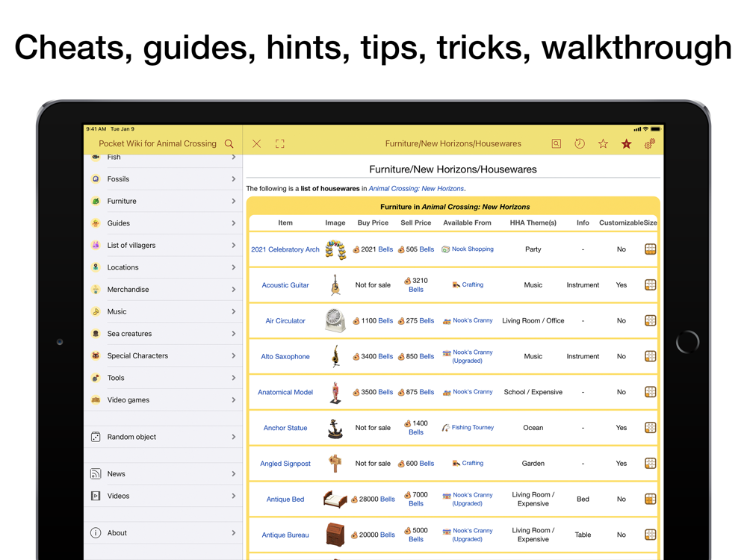
Task: Open the News menu item
Action: [163, 474]
